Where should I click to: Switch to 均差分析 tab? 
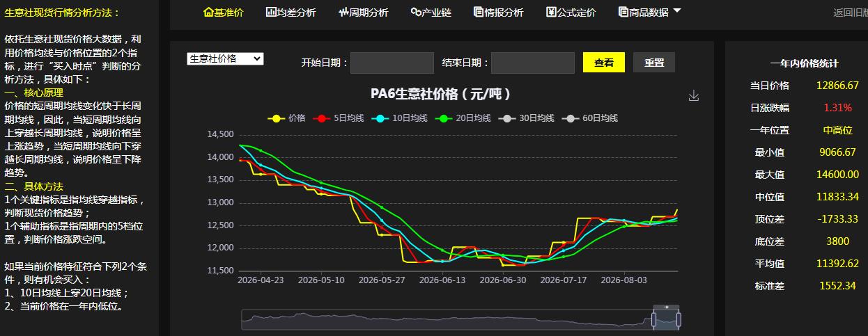point(290,12)
